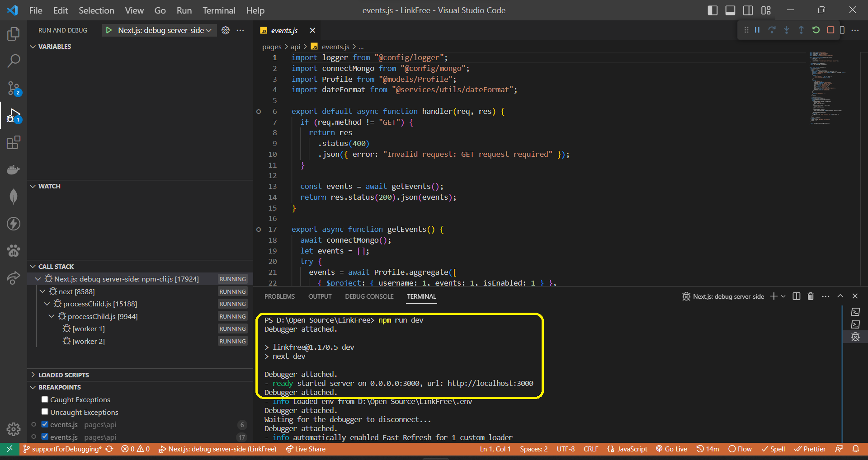Collapse the VARIABLES section
This screenshot has height=460, width=868.
click(x=33, y=47)
